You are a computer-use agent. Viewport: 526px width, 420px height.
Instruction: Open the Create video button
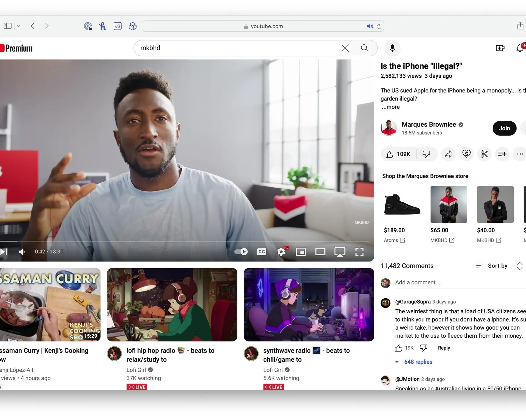coord(500,48)
